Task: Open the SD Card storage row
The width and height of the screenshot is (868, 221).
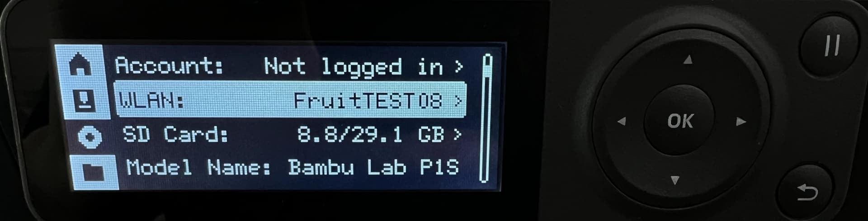Action: pyautogui.click(x=292, y=135)
